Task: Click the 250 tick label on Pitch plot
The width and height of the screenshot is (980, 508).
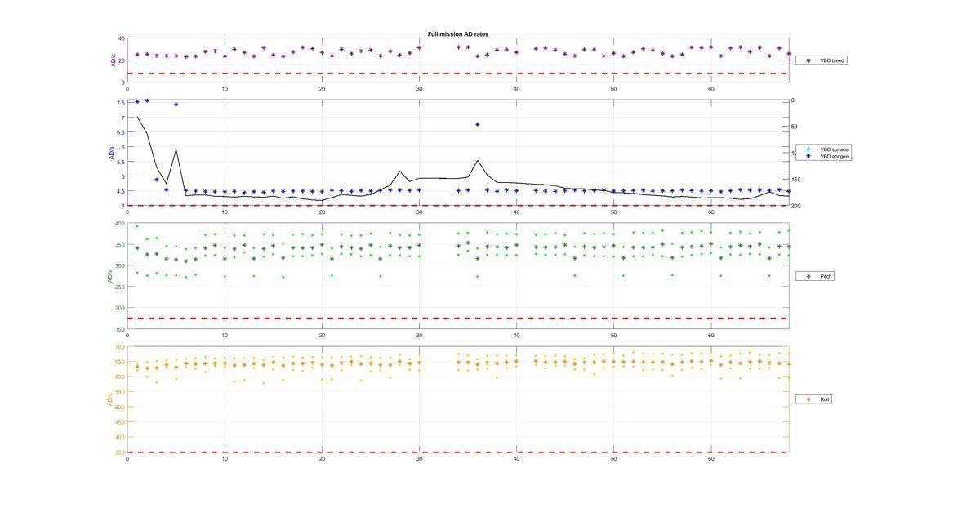Action: [x=120, y=287]
